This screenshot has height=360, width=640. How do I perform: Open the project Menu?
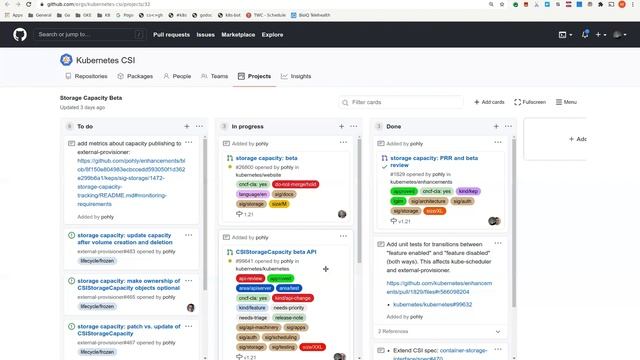pos(566,102)
